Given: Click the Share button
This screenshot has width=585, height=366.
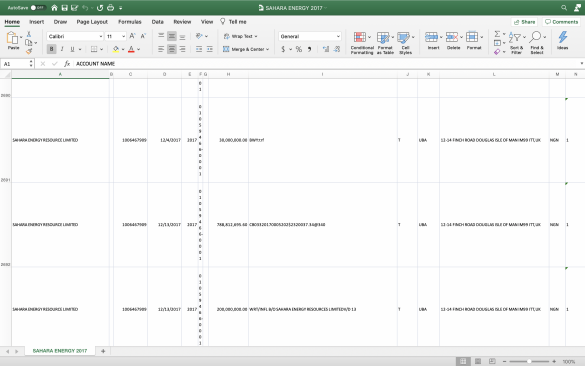Looking at the screenshot, I should (x=524, y=22).
